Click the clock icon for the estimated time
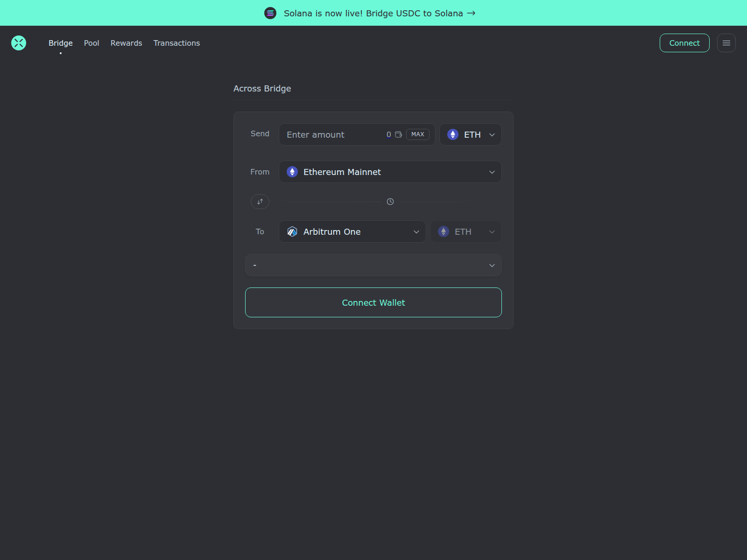 click(x=390, y=202)
